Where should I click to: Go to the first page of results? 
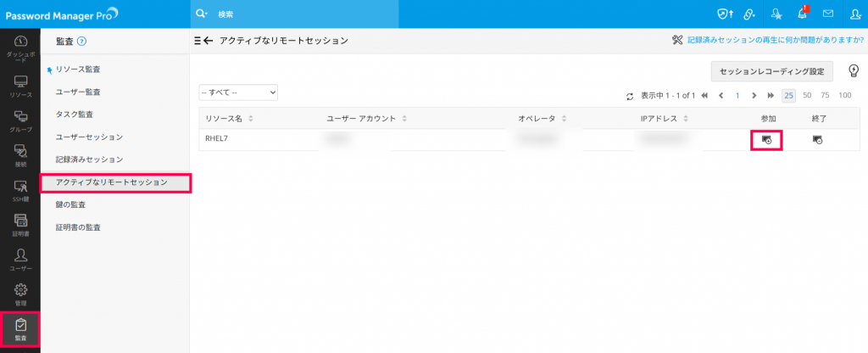[x=704, y=95]
